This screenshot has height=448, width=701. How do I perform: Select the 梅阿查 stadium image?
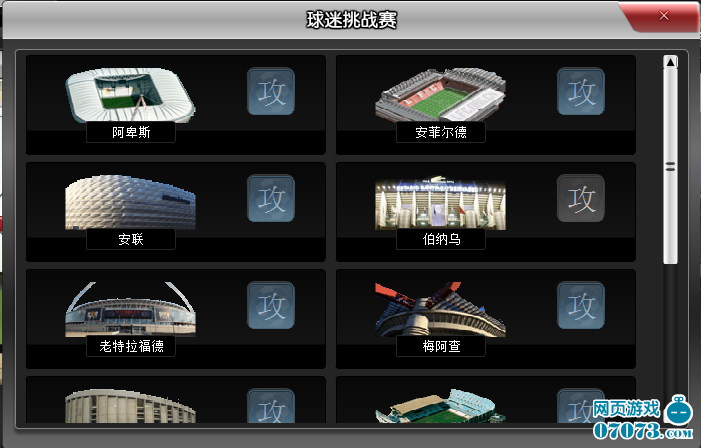[440, 309]
